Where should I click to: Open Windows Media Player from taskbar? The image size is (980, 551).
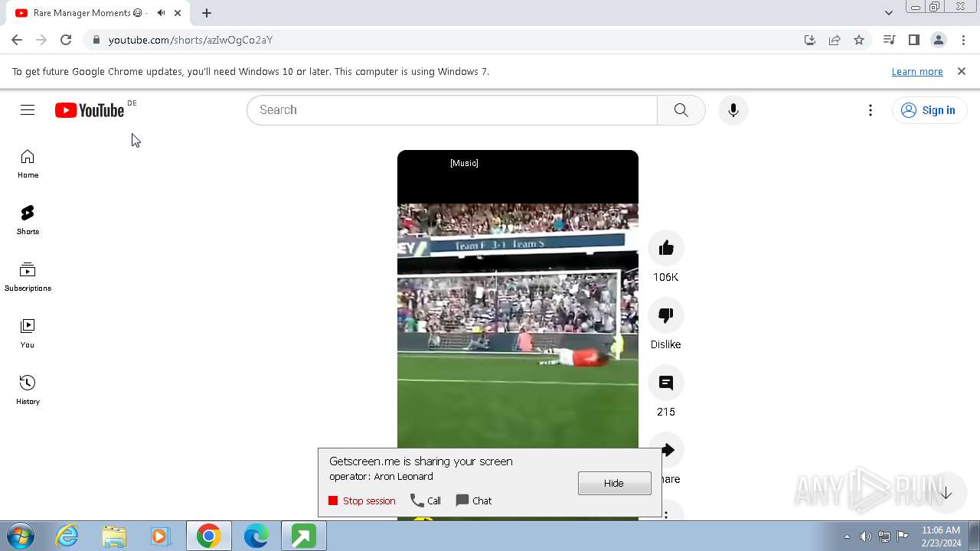point(161,536)
